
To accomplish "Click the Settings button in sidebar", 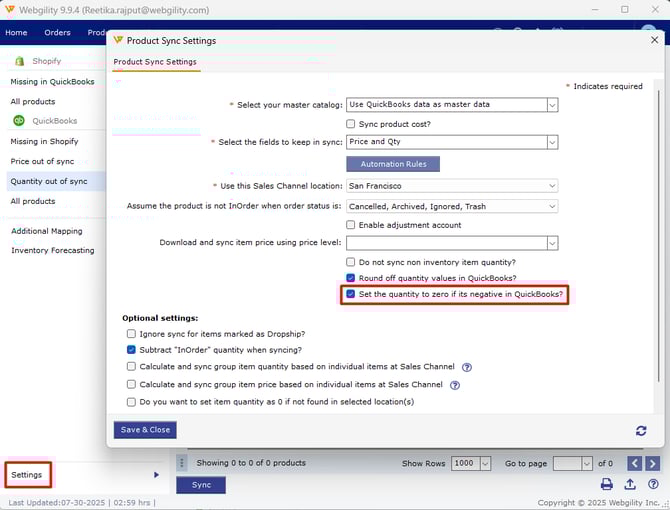I will [x=28, y=475].
